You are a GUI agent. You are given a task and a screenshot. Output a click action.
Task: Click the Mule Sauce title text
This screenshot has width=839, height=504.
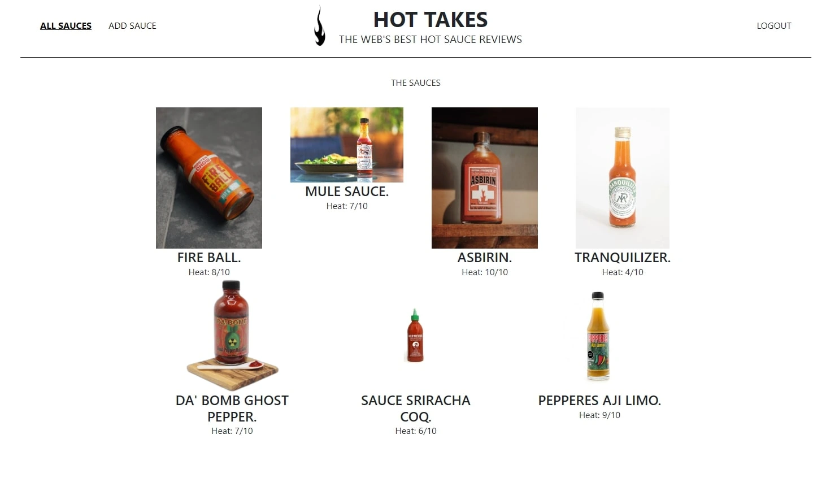347,192
